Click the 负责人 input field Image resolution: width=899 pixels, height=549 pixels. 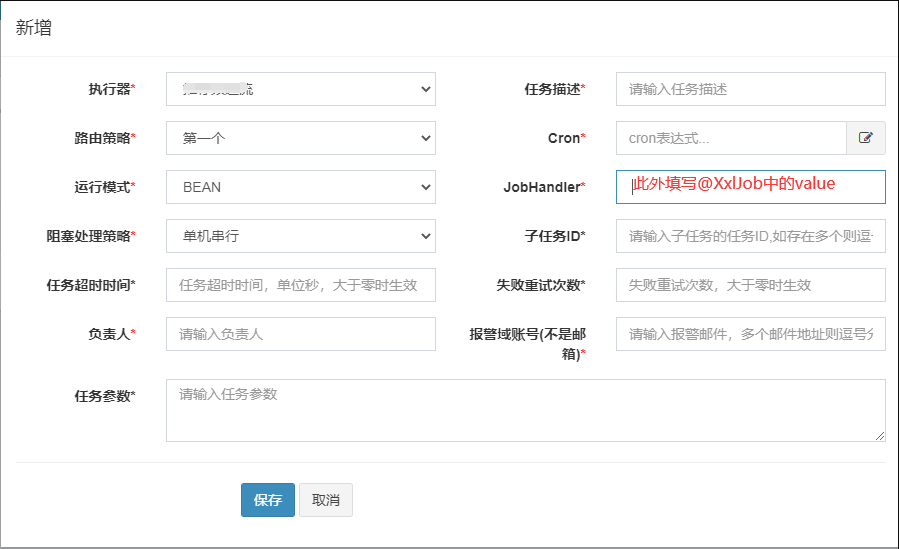pyautogui.click(x=301, y=334)
